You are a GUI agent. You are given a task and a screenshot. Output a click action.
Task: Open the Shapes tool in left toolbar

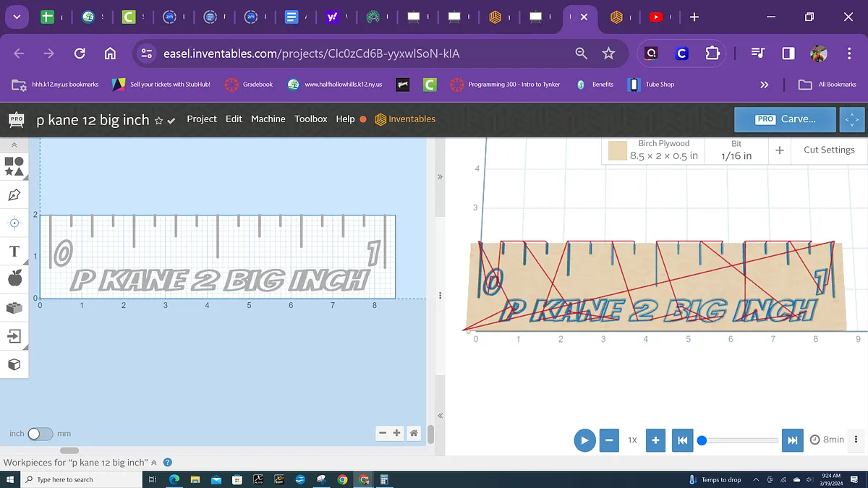(14, 166)
